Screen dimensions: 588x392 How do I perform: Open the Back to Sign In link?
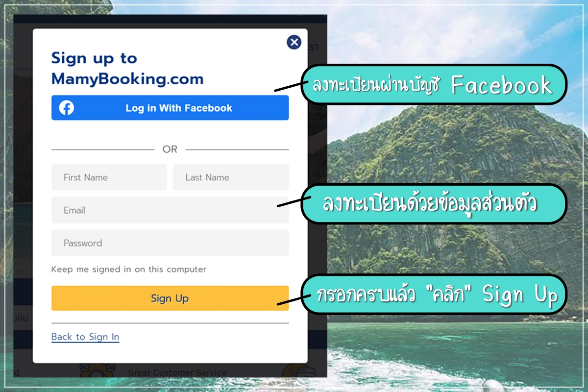pos(85,337)
